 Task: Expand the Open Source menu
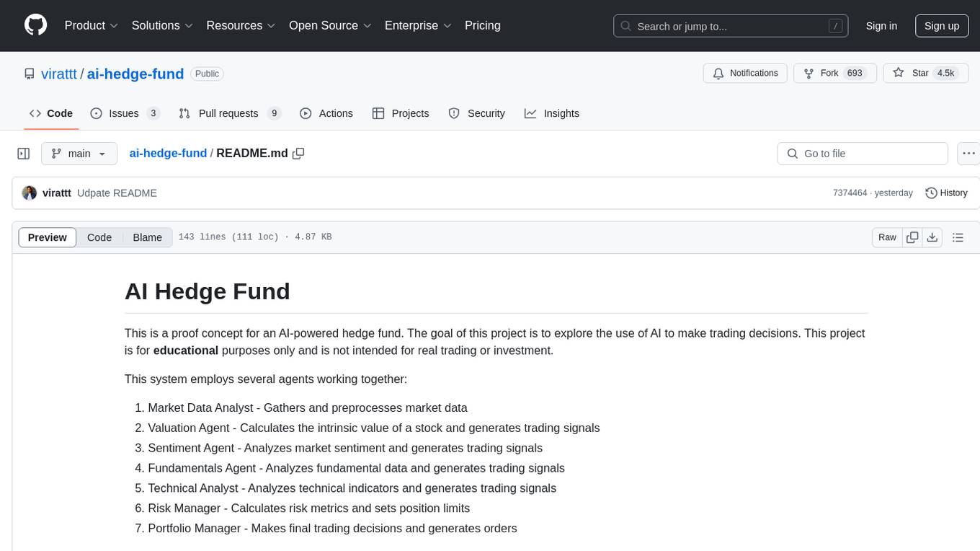pos(330,25)
